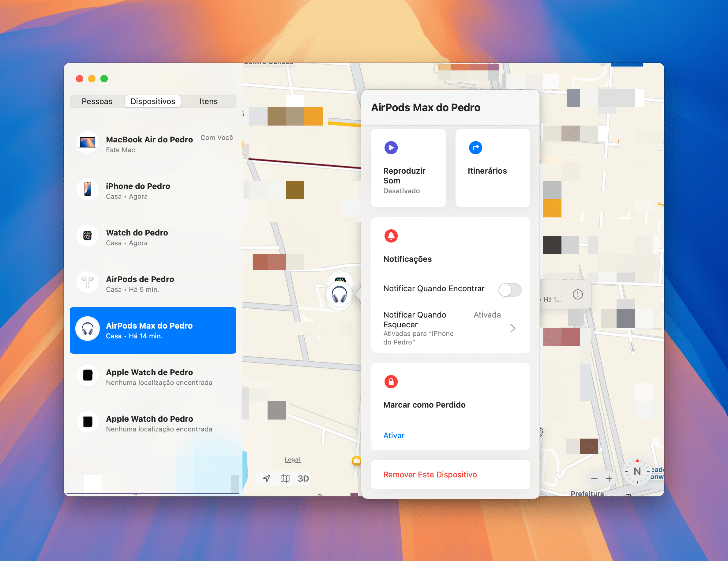Image resolution: width=728 pixels, height=561 pixels.
Task: Close the window with red button
Action: click(80, 79)
